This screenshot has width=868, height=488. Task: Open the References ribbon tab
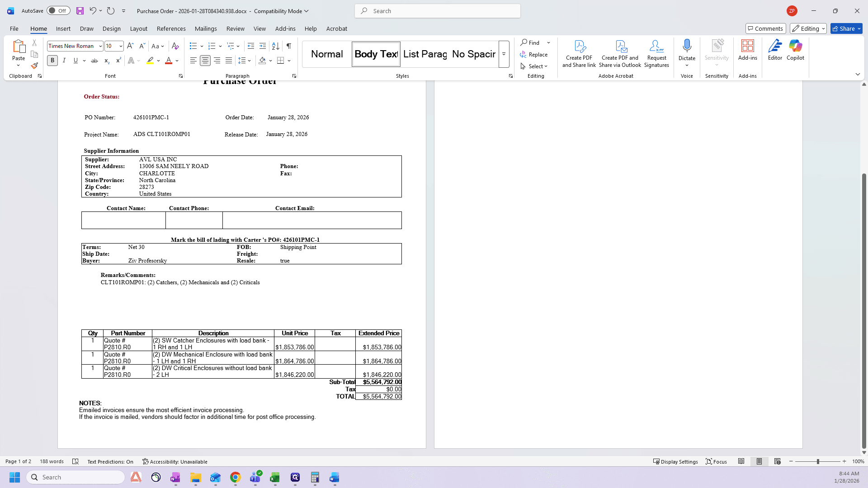tap(171, 28)
